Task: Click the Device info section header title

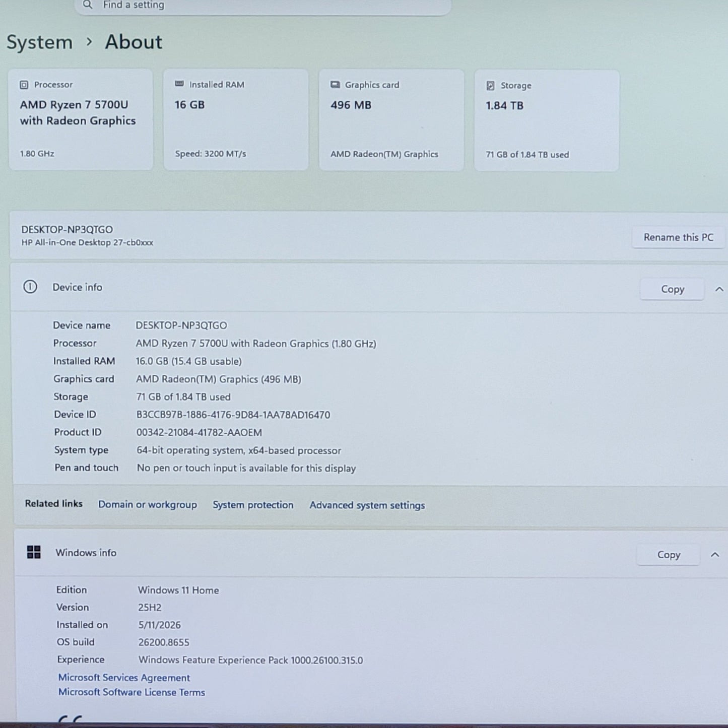Action: tap(77, 287)
